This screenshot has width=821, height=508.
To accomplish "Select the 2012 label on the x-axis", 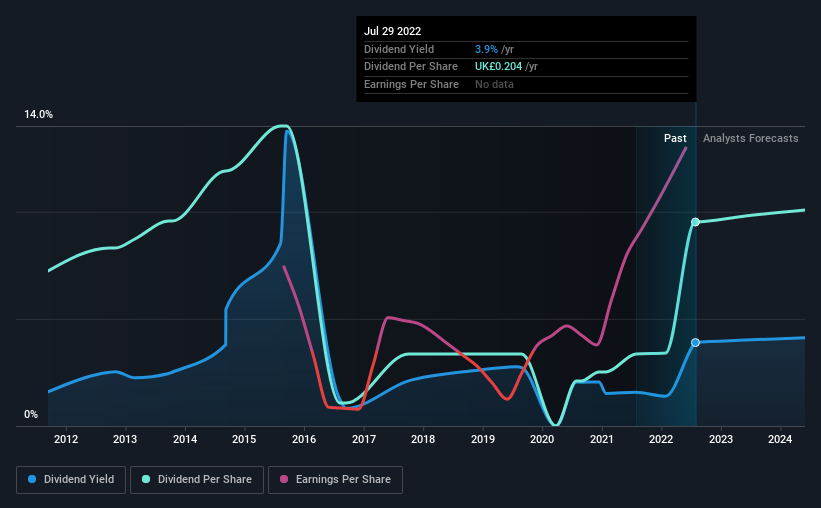I will pos(66,439).
